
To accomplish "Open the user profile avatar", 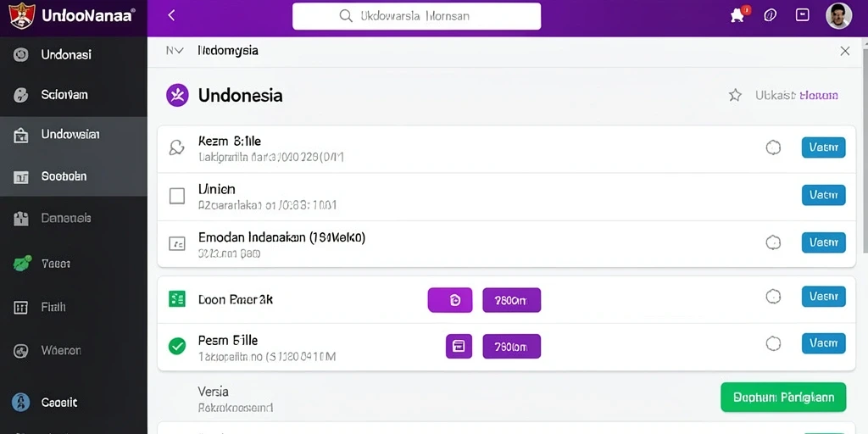I will pyautogui.click(x=838, y=16).
